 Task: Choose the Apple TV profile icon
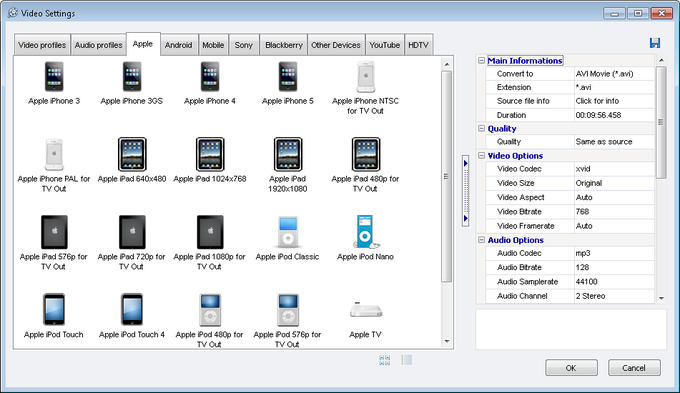[366, 311]
